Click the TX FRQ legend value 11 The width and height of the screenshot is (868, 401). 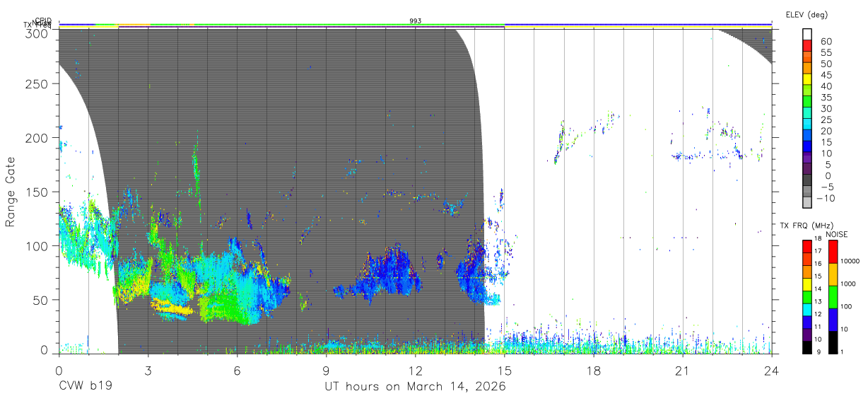tap(819, 327)
